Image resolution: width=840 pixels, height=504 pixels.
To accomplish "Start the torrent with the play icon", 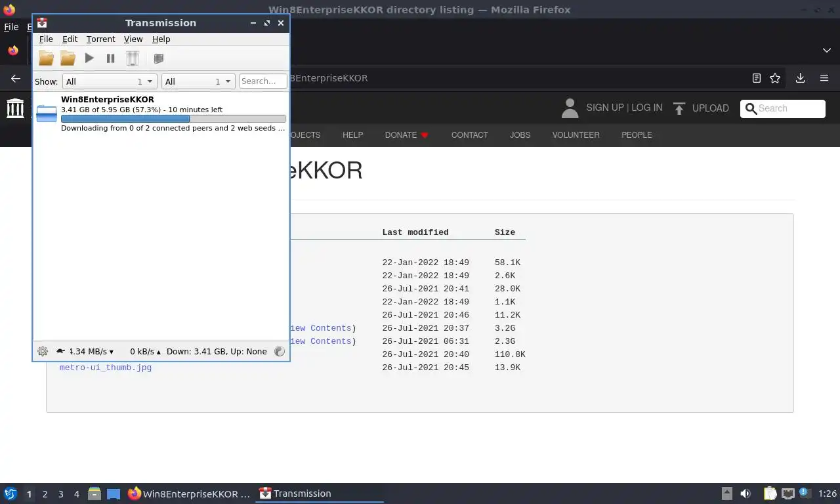I will (x=89, y=58).
